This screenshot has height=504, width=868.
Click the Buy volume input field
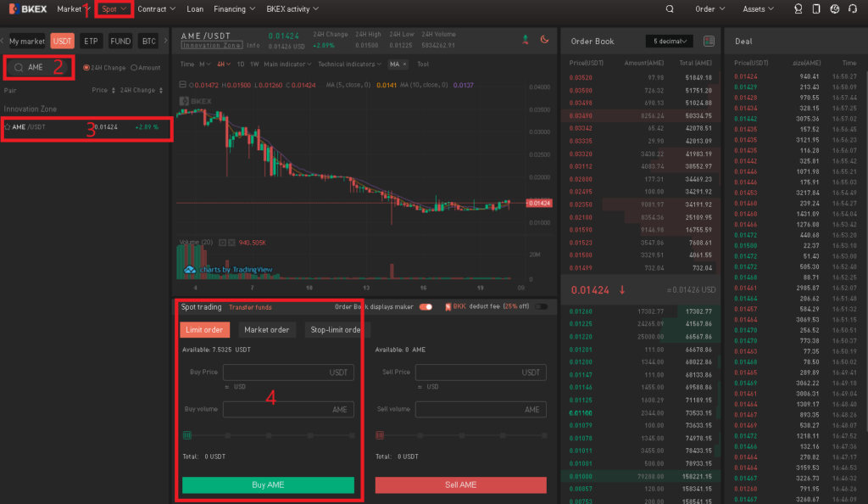(288, 409)
